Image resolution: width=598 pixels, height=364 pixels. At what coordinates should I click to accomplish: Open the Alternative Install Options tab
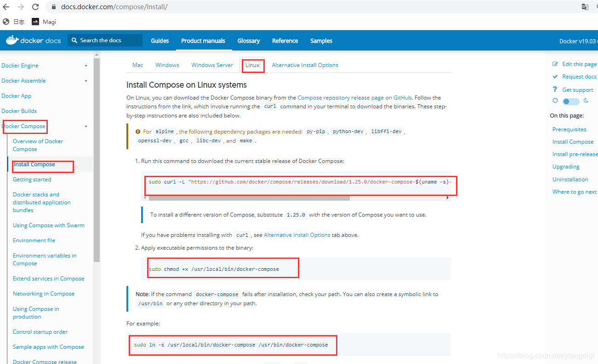[x=305, y=65]
